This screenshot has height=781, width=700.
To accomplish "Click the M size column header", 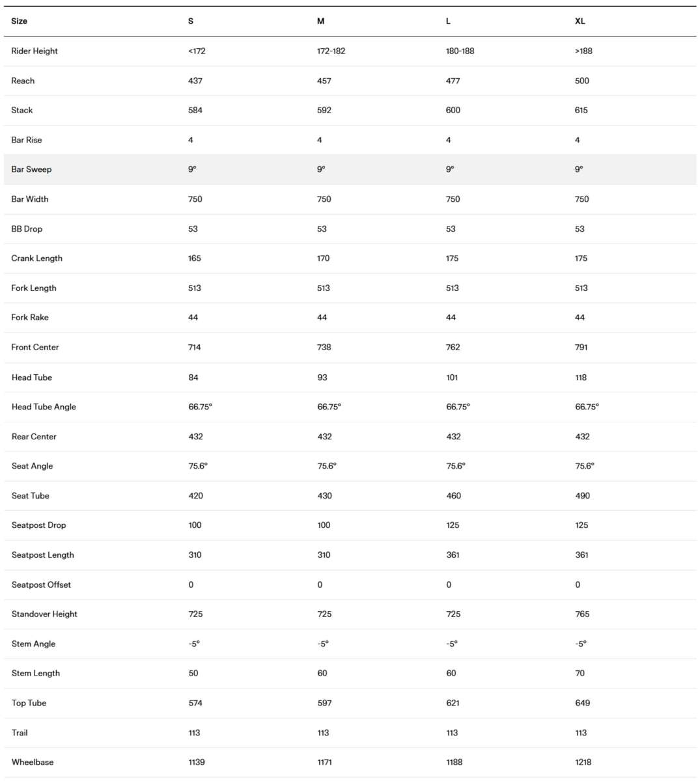I will pyautogui.click(x=320, y=21).
